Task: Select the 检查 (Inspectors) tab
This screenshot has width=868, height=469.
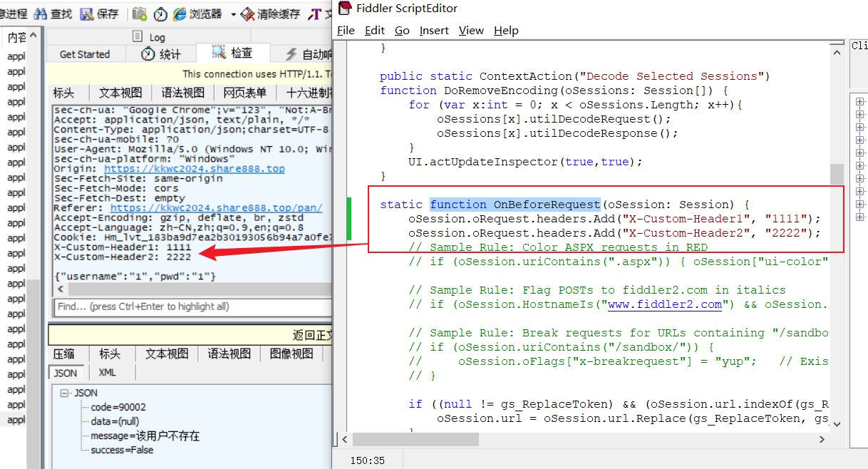Action: 232,53
